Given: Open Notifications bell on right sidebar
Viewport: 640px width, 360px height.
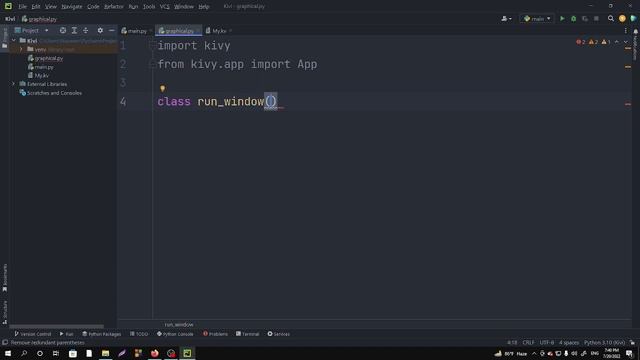Looking at the screenshot, I should click(x=636, y=31).
